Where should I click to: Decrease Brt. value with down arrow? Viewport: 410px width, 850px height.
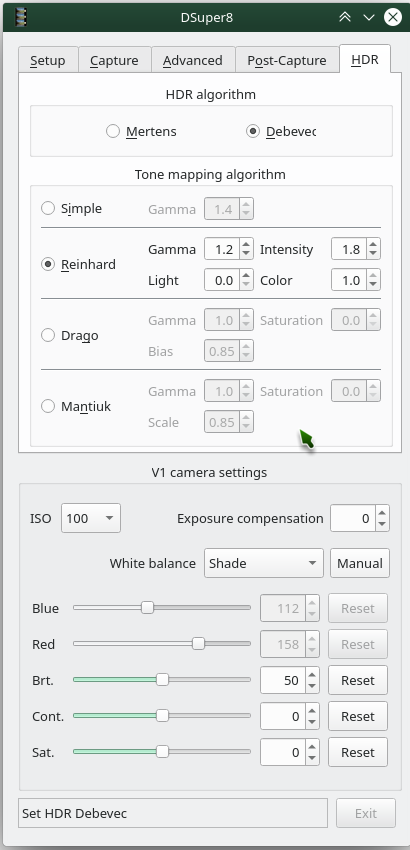pyautogui.click(x=312, y=686)
